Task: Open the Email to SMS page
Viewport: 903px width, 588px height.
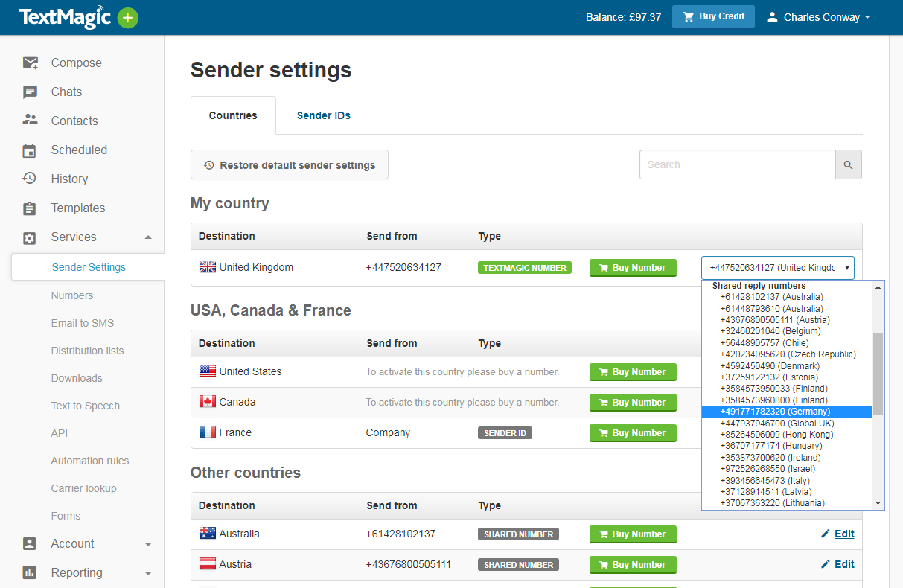Action: (82, 323)
